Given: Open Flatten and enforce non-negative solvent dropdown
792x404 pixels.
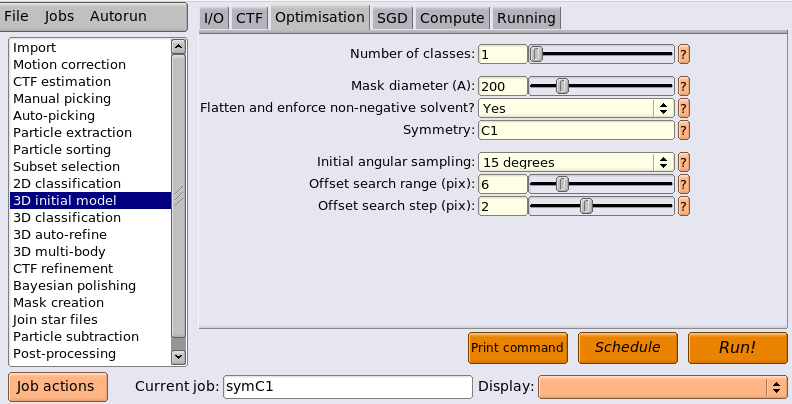Looking at the screenshot, I should point(576,108).
